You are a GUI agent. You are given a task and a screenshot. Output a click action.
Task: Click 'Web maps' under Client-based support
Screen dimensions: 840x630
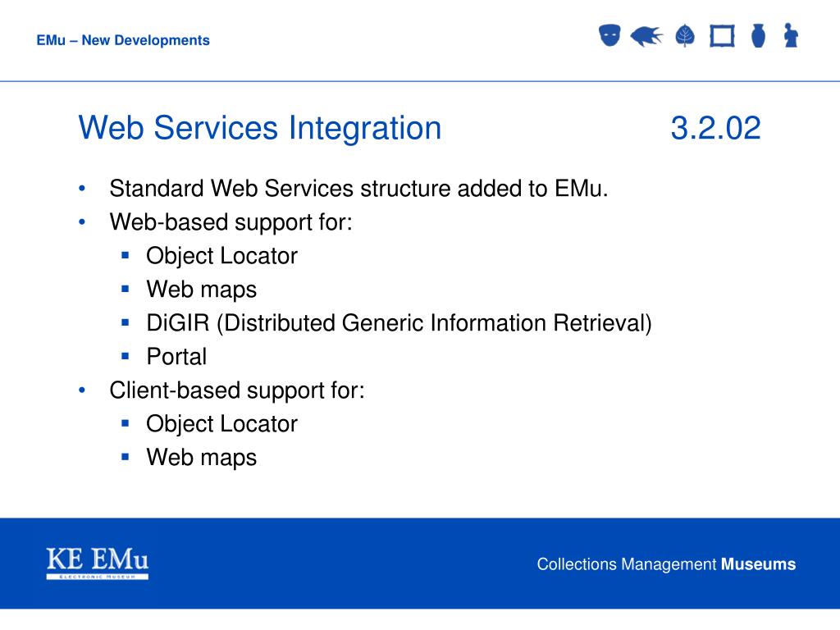202,458
